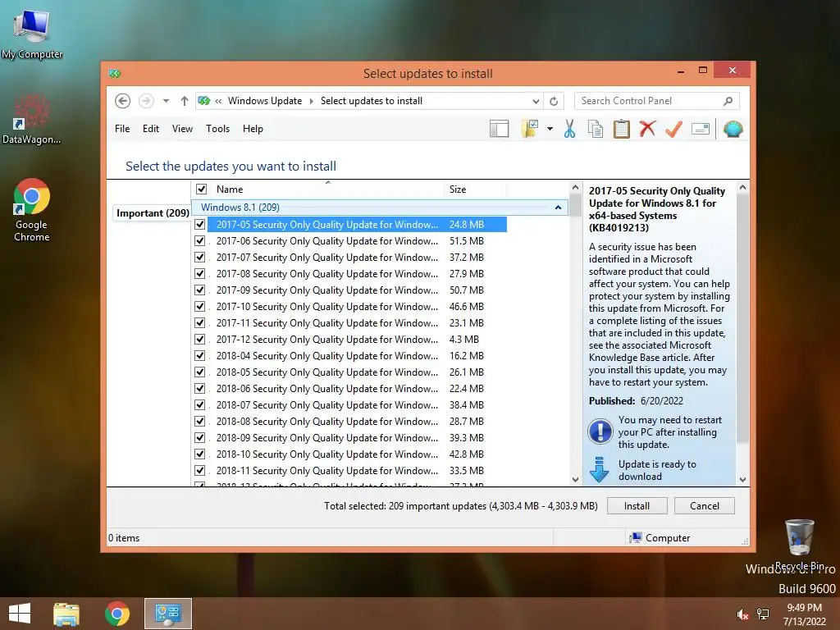Click the red X Delete icon

pos(648,129)
